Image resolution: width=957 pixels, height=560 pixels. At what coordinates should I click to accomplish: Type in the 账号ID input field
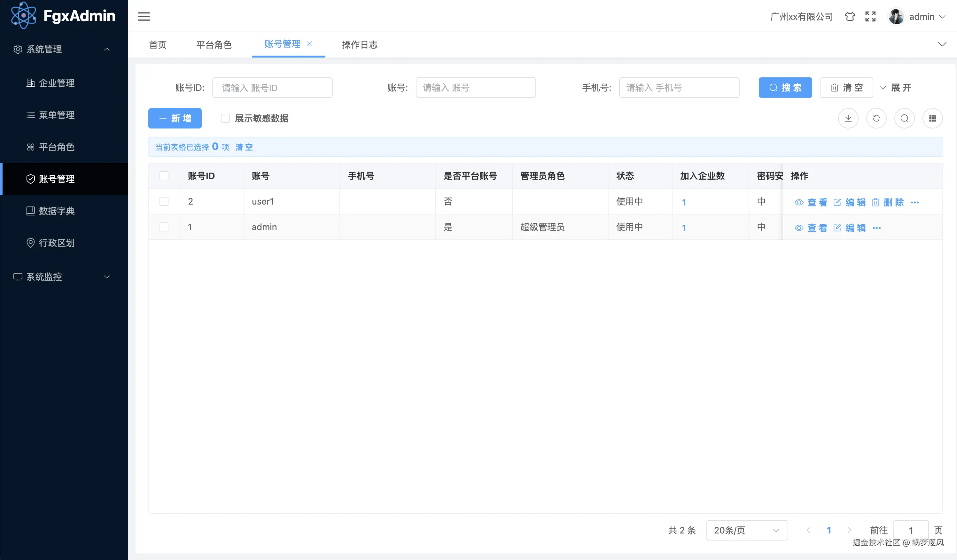click(x=272, y=87)
